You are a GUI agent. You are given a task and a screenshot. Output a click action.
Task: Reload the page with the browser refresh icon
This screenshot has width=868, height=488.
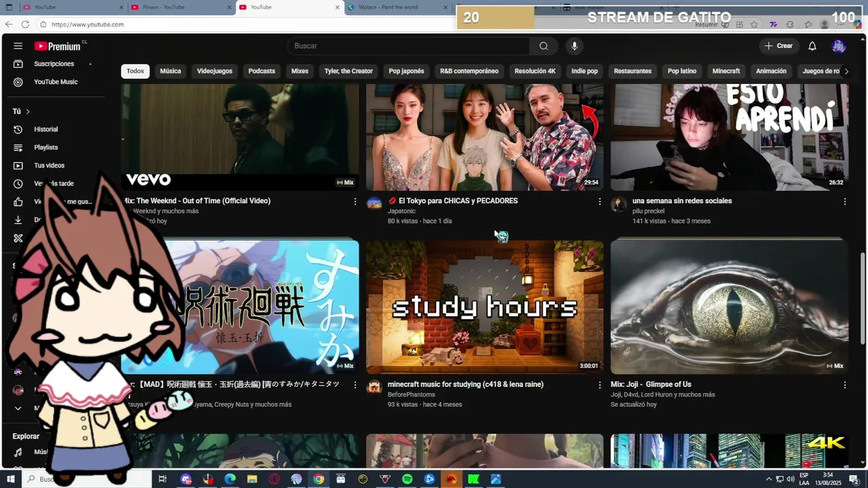(25, 24)
